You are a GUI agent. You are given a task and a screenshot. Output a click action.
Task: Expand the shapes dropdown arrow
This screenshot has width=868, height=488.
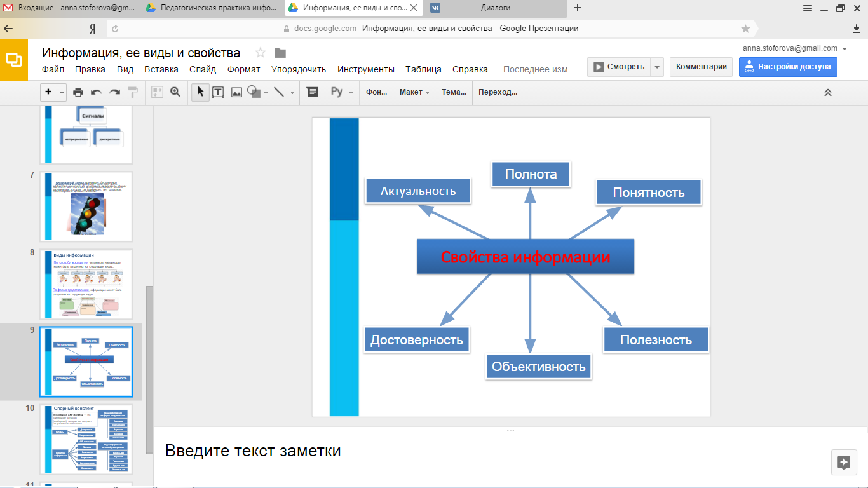[266, 93]
